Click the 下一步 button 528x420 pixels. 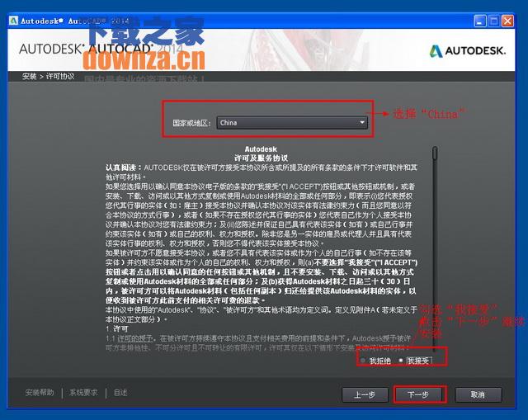tap(418, 394)
